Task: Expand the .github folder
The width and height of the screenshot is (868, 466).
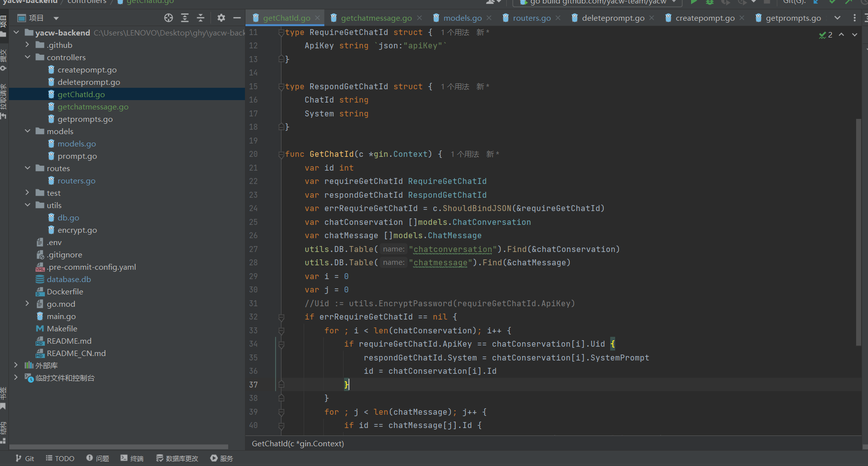Action: point(28,45)
